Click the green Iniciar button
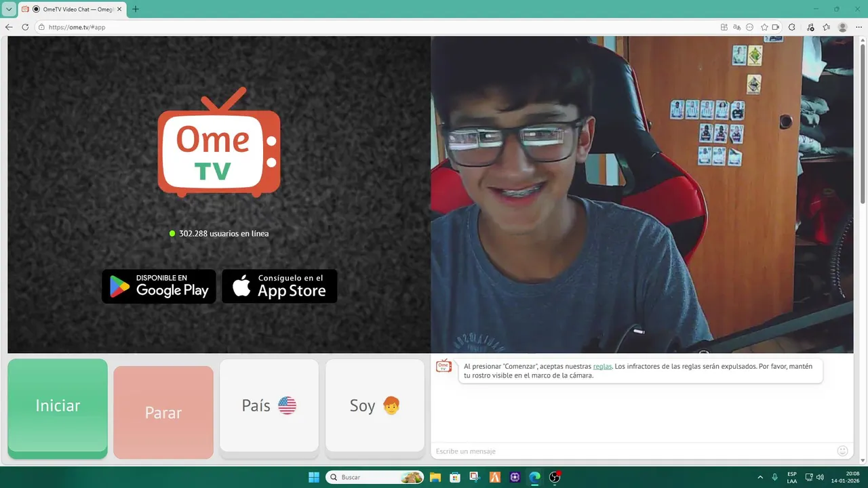 [58, 409]
